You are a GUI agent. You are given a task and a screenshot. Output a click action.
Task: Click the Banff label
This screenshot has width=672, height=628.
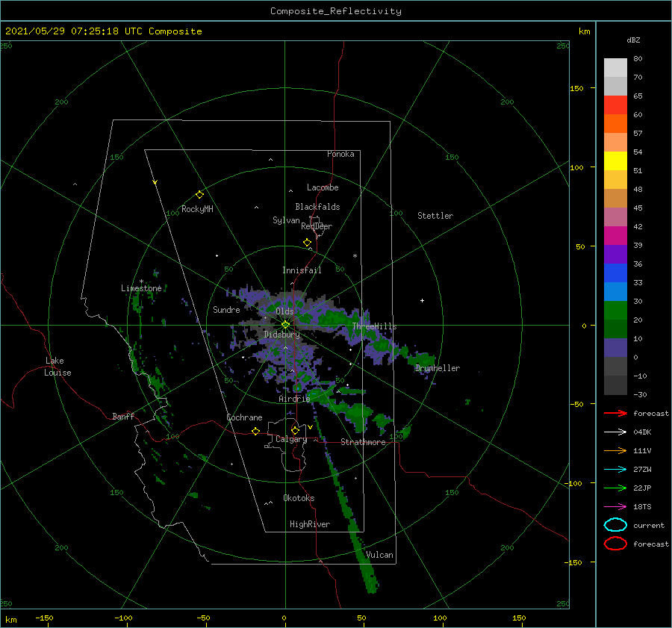click(x=123, y=417)
